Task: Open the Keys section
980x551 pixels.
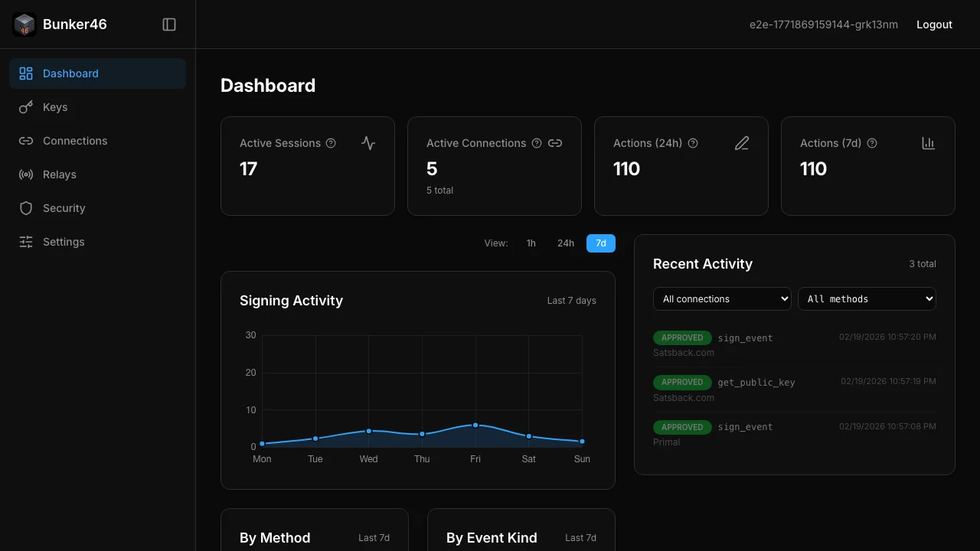Action: (x=54, y=107)
